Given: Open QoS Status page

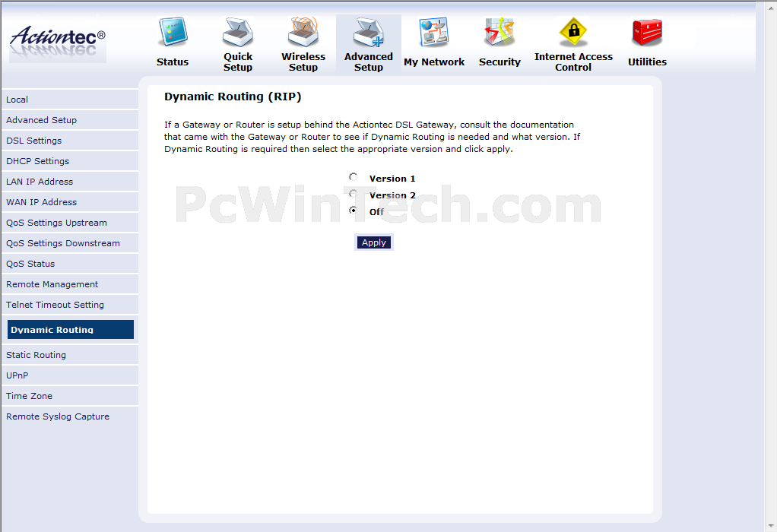Looking at the screenshot, I should 70,264.
